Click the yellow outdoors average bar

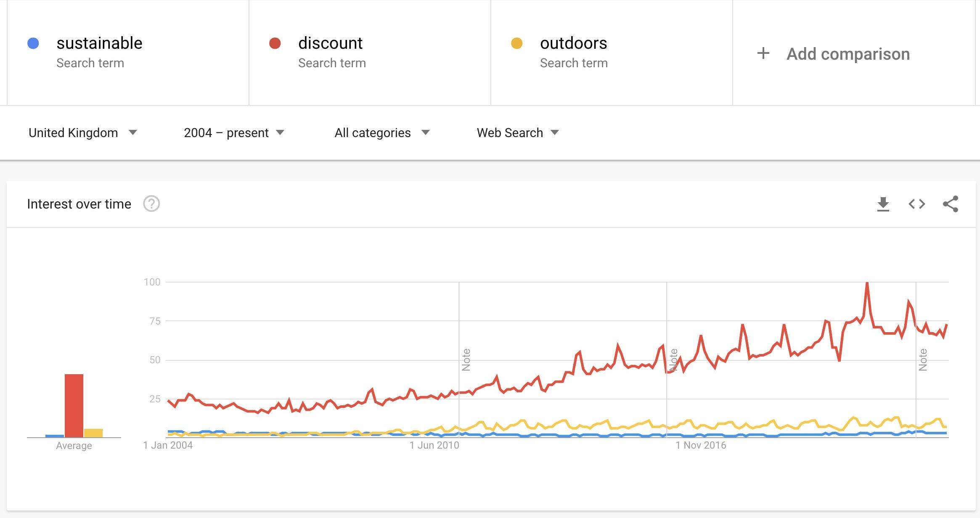(x=93, y=433)
